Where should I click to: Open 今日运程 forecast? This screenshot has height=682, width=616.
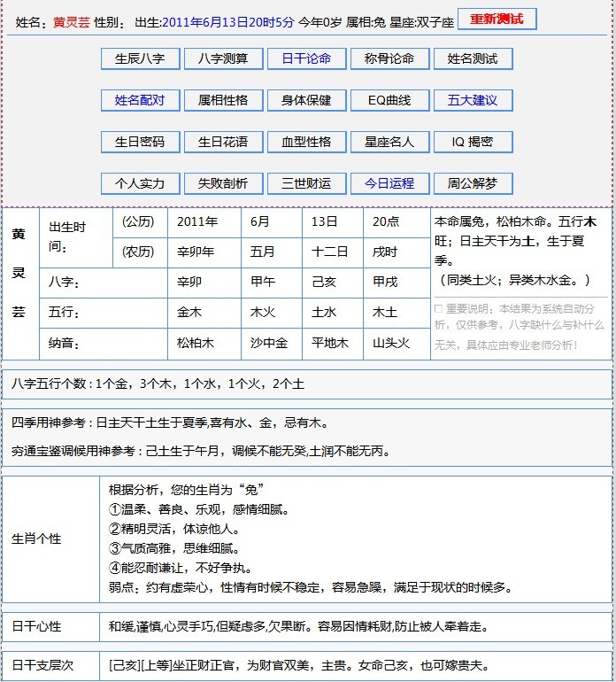tap(390, 183)
